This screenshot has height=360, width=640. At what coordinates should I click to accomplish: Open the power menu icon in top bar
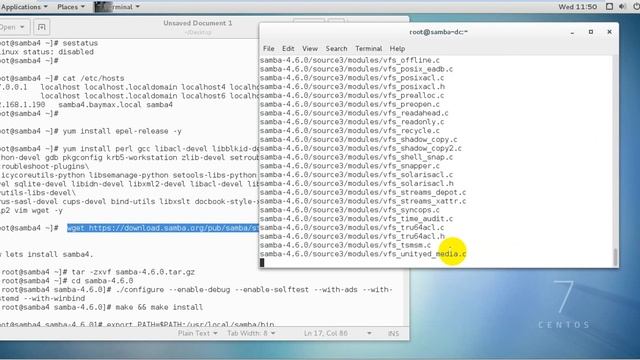636,7
